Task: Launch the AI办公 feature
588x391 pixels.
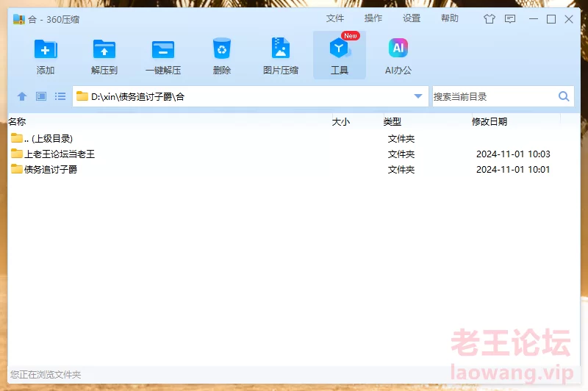Action: tap(398, 50)
